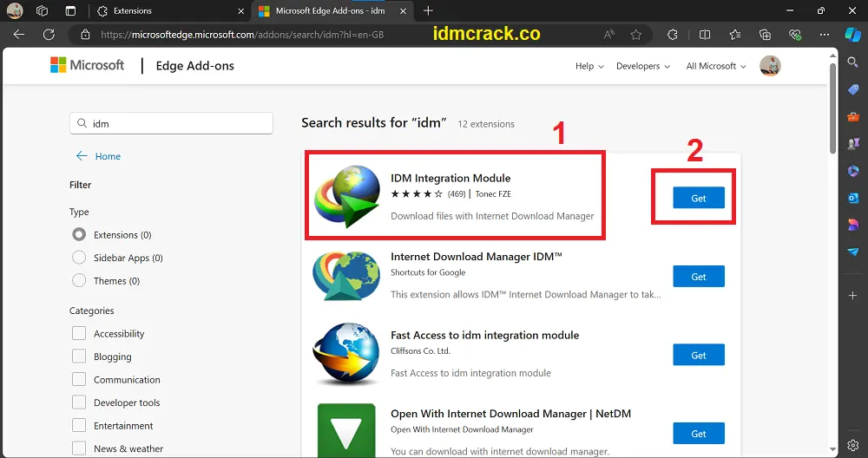Check the Developer tools category checkbox
The width and height of the screenshot is (868, 458).
tap(79, 402)
